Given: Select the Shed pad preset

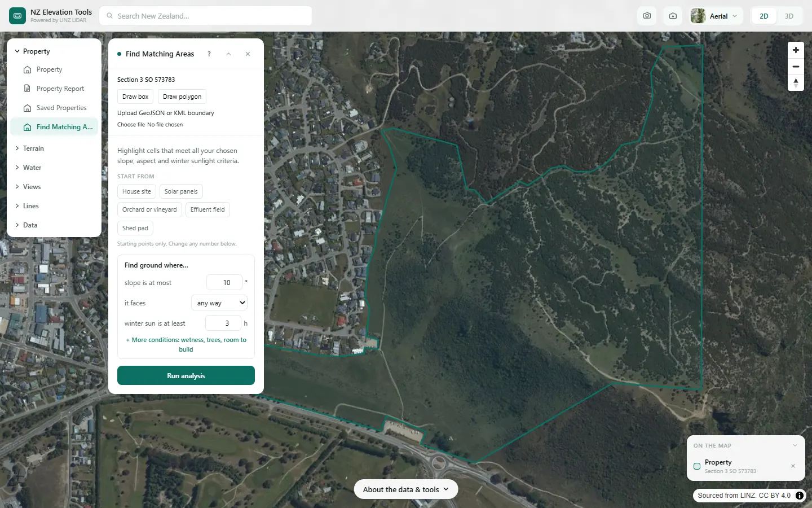Looking at the screenshot, I should (135, 228).
